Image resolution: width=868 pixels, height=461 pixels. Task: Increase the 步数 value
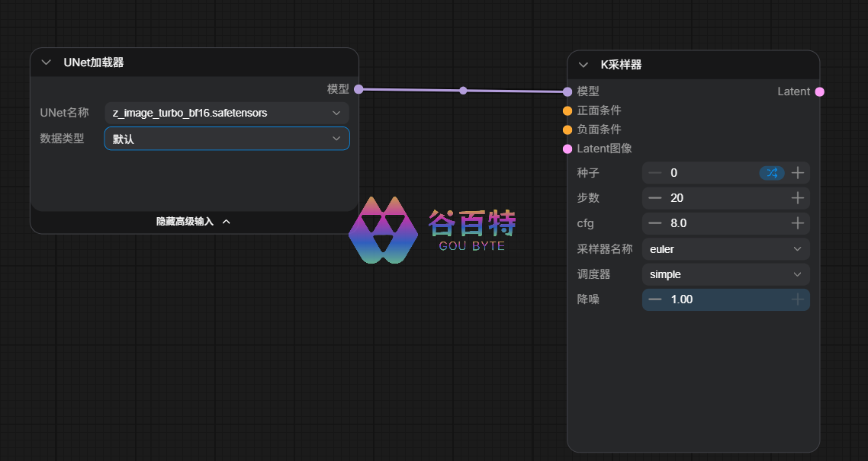click(798, 198)
